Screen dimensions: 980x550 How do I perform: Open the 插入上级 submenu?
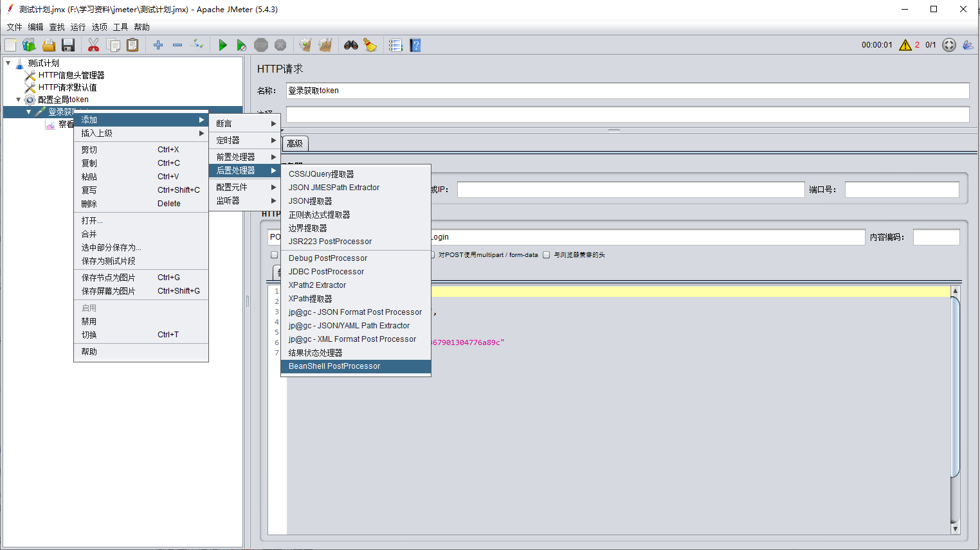(141, 134)
